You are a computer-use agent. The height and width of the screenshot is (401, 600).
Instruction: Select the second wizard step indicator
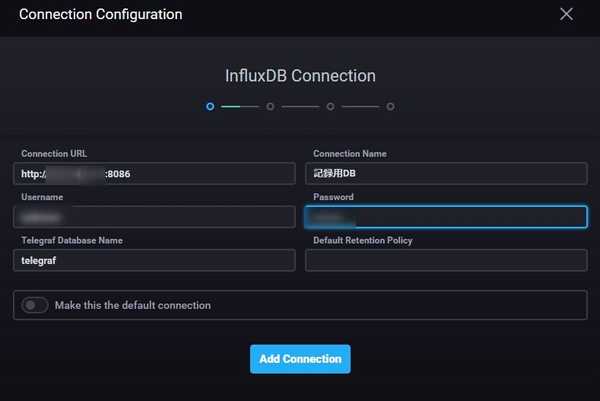[270, 106]
